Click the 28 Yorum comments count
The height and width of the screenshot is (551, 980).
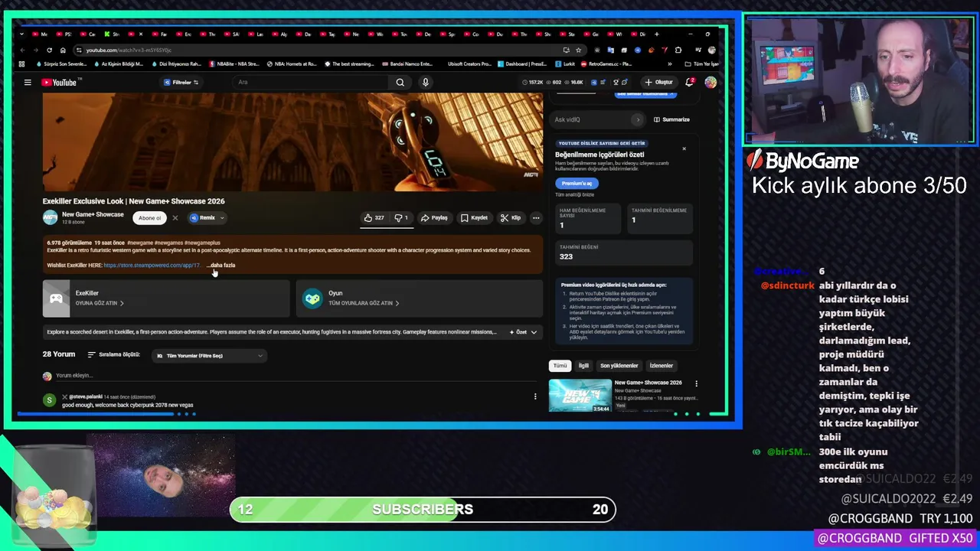(59, 355)
